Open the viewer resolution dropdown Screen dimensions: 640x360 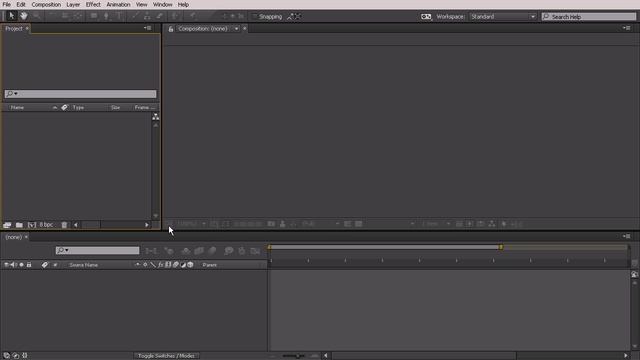320,224
